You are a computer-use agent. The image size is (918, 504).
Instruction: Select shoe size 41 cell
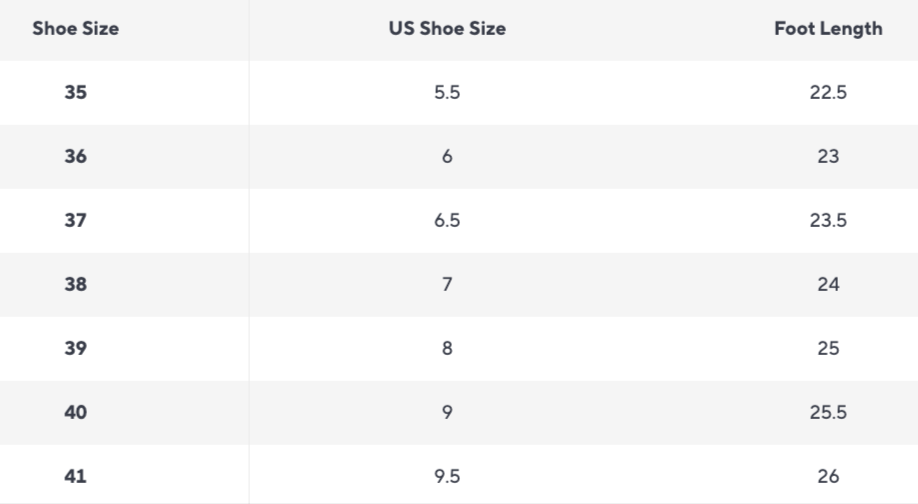(x=75, y=477)
